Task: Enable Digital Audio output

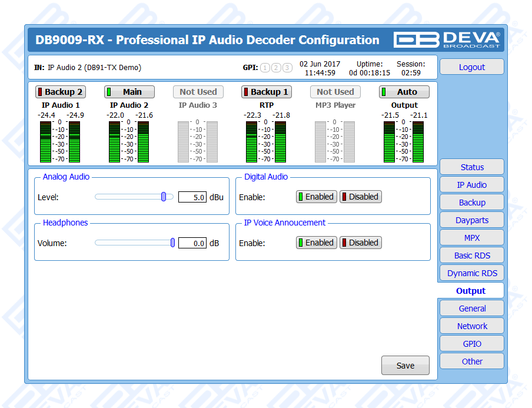Action: coord(315,197)
